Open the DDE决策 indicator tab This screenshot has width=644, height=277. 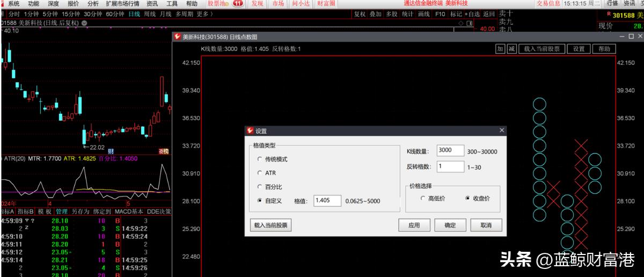159,212
